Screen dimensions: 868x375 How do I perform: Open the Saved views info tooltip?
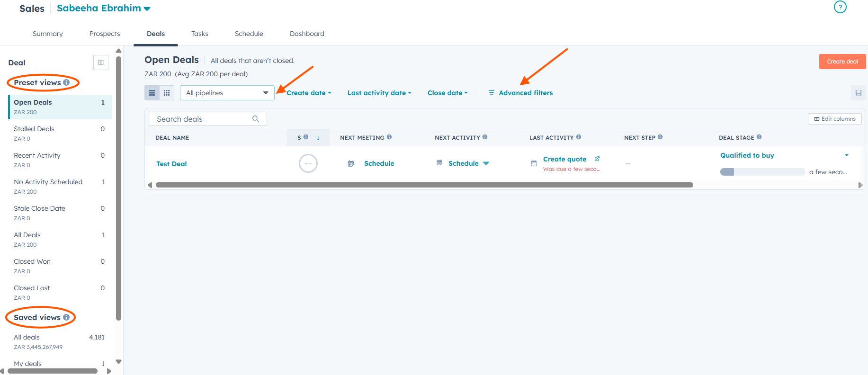(66, 317)
